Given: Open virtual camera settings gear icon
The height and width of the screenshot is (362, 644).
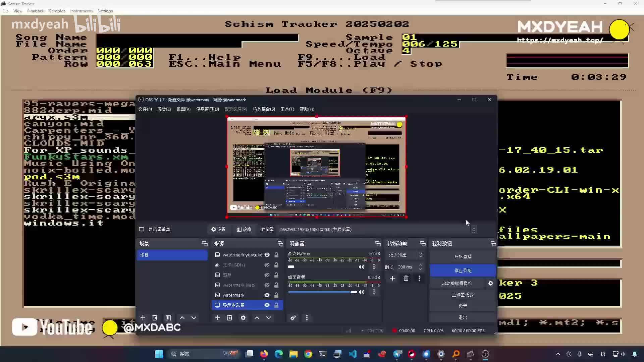Looking at the screenshot, I should [x=491, y=283].
